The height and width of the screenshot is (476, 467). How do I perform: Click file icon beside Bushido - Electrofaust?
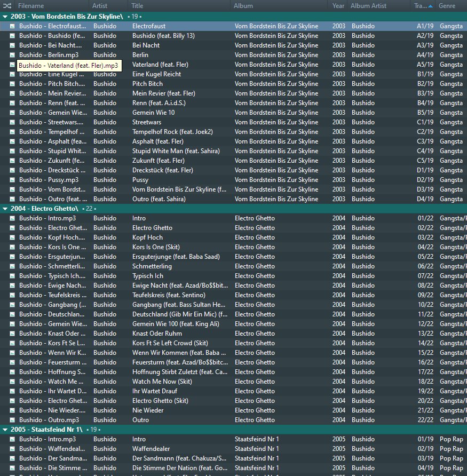[x=12, y=26]
